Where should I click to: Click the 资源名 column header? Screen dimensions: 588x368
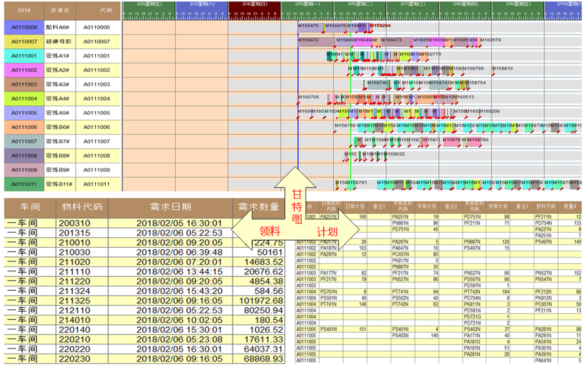[59, 10]
